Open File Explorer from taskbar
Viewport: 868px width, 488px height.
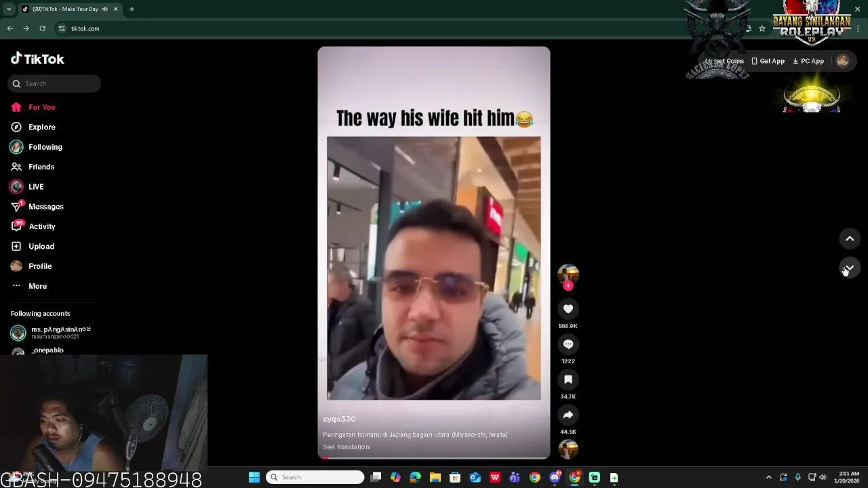435,477
